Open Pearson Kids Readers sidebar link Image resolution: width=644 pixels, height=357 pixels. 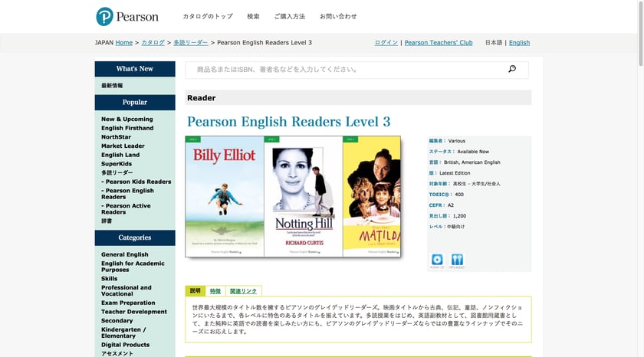coord(136,182)
